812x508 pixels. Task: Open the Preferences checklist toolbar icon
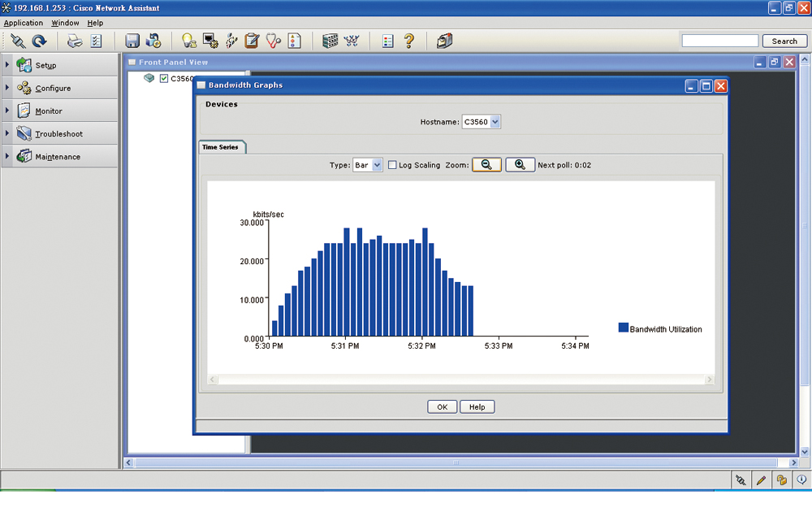(x=97, y=41)
